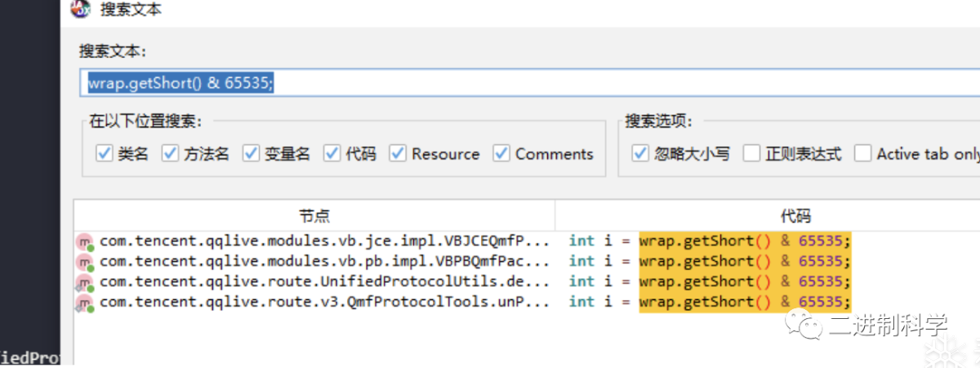Disable the 变量名 checkbox
The height and width of the screenshot is (368, 980).
pyautogui.click(x=251, y=154)
